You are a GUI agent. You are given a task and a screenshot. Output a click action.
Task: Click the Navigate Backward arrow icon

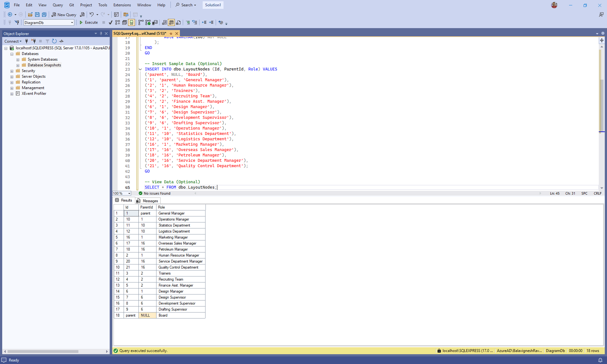[10, 15]
